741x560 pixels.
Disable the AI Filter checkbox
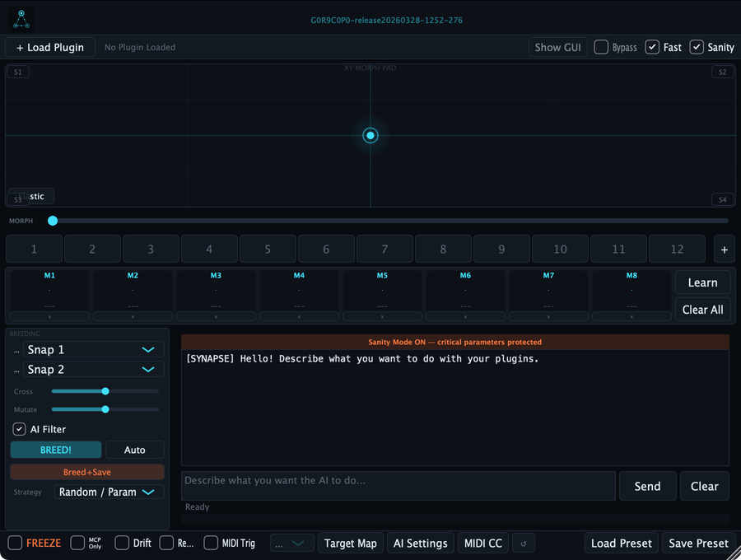point(18,429)
